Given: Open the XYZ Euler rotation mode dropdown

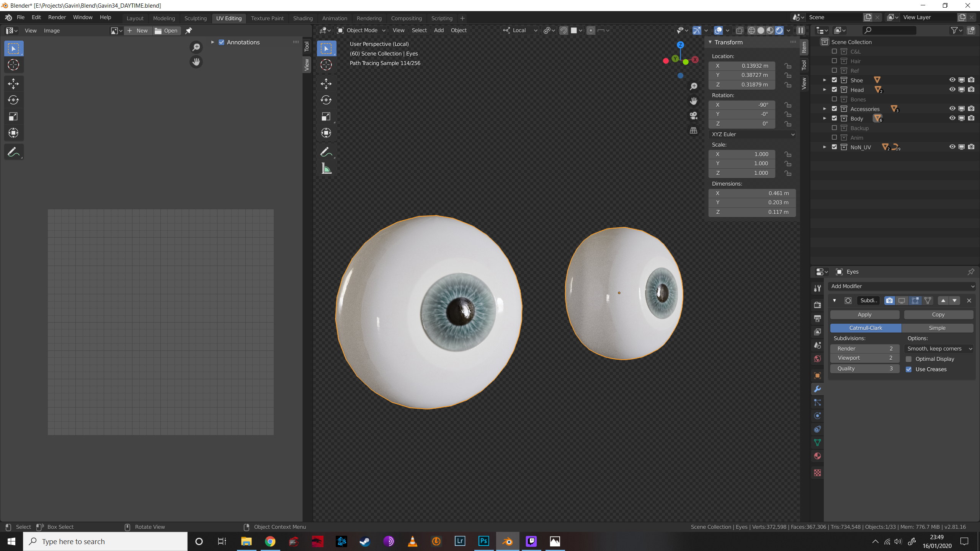Looking at the screenshot, I should [x=752, y=134].
